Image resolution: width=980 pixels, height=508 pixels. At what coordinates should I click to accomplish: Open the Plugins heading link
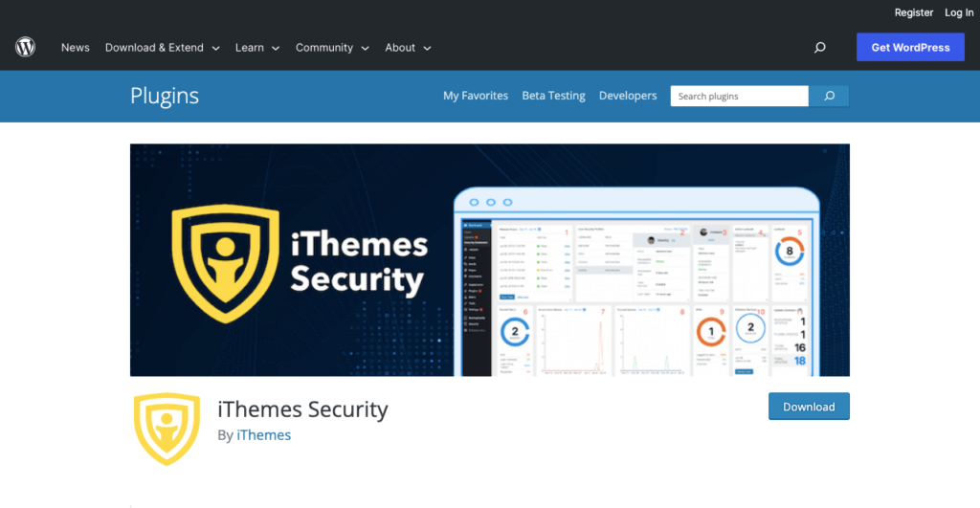click(x=165, y=96)
